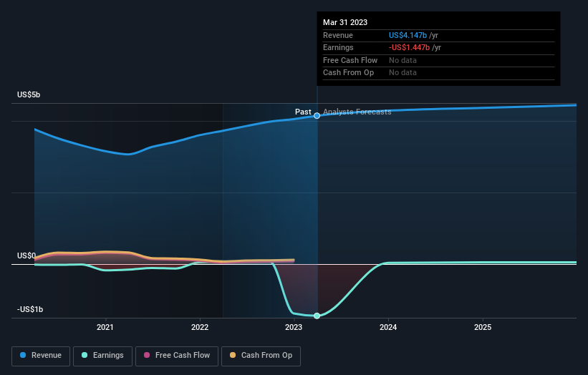This screenshot has height=375, width=588.
Task: Click the 2023 x-axis label
Action: pos(294,327)
